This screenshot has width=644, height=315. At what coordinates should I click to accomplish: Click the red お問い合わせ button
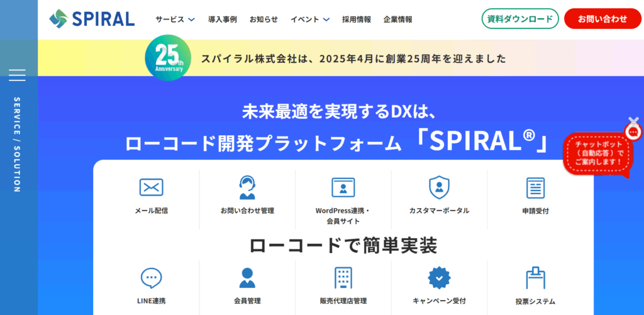602,18
